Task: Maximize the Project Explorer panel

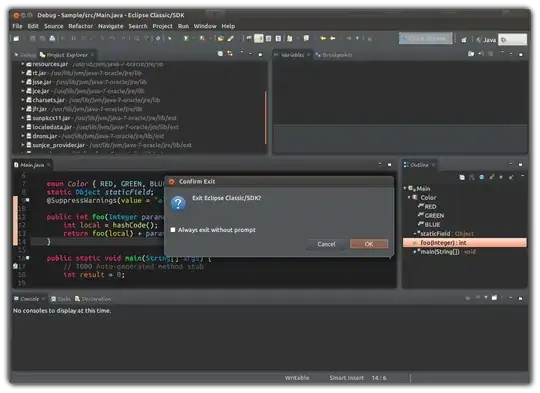Action: tap(260, 54)
